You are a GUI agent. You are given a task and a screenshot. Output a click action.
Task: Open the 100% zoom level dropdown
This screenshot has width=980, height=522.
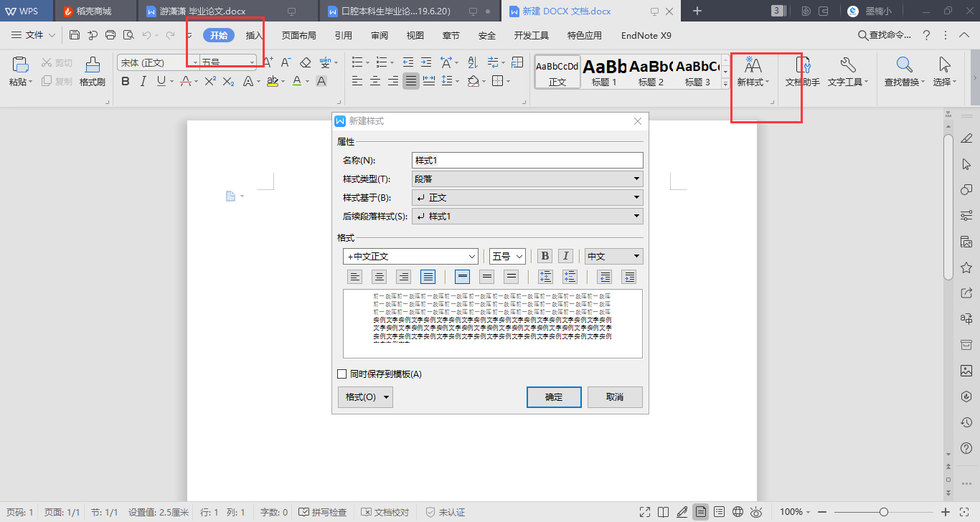coord(795,512)
